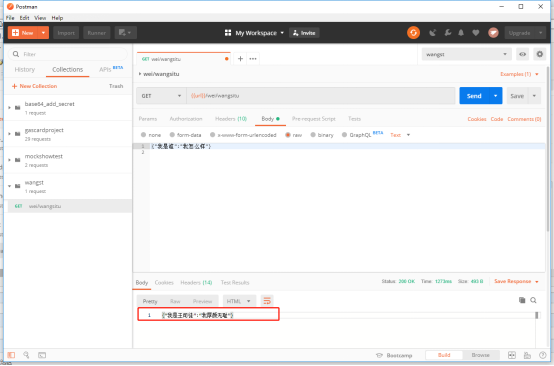
Task: Click the Save button
Action: pyautogui.click(x=517, y=96)
